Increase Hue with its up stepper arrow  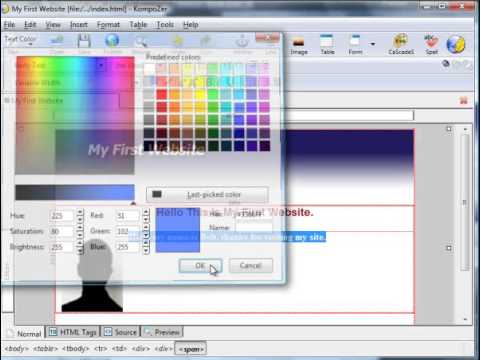point(80,212)
